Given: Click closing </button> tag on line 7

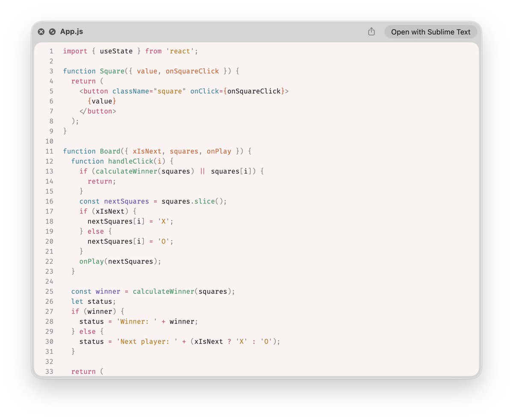Looking at the screenshot, I should 98,111.
